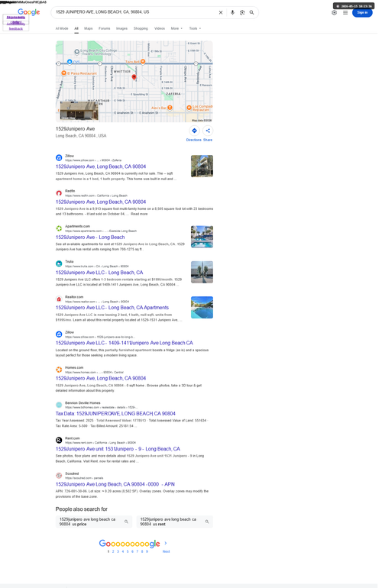The height and width of the screenshot is (588, 382).
Task: Expand the Tools dropdown
Action: pyautogui.click(x=195, y=28)
